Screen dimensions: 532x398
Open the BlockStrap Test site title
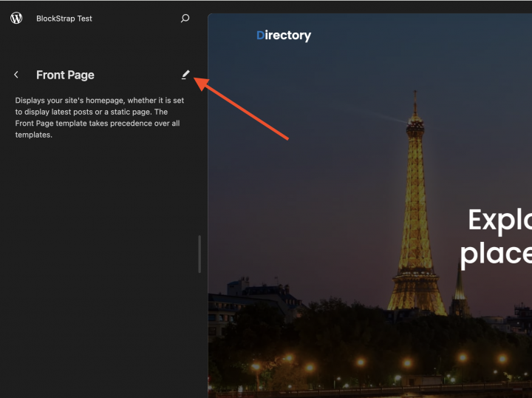tap(64, 18)
